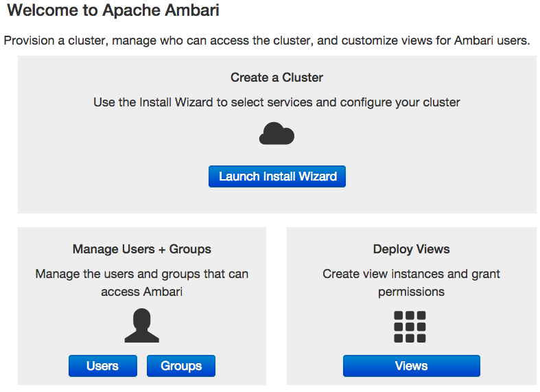Click the top-left square of the views grid icon

pos(399,316)
